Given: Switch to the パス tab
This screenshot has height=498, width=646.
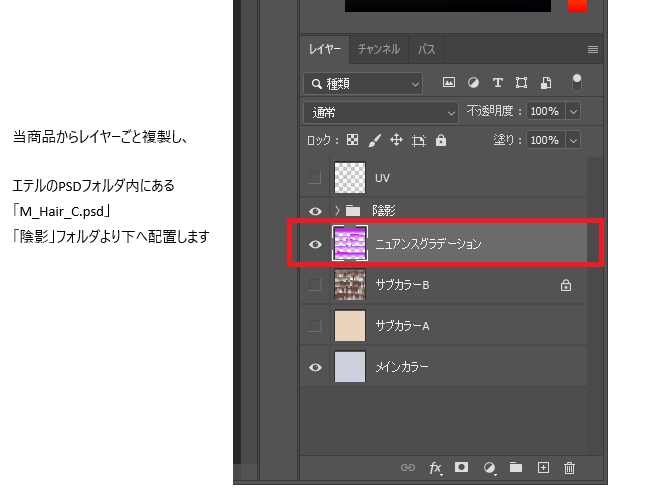Looking at the screenshot, I should click(426, 49).
